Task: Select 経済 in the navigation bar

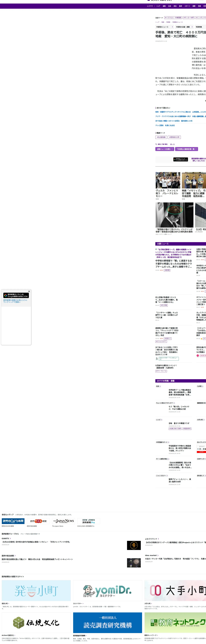Action: click(180, 6)
